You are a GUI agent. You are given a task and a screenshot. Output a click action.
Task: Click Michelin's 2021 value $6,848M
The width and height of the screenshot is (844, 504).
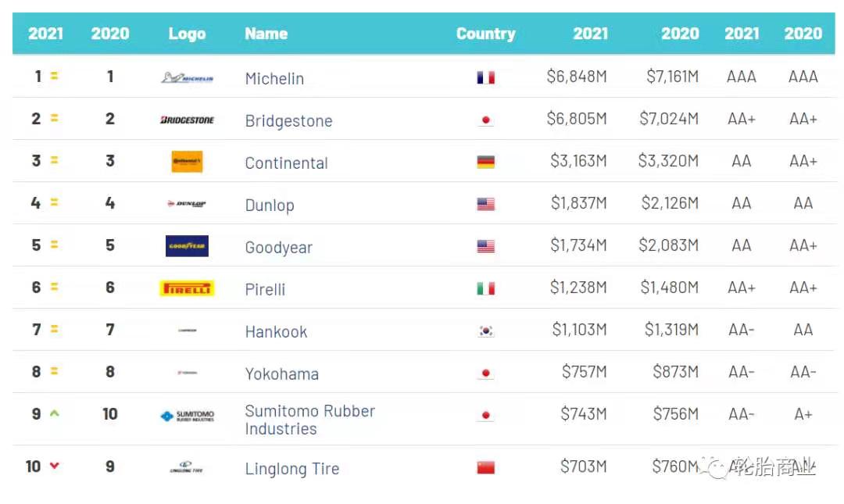click(x=577, y=77)
